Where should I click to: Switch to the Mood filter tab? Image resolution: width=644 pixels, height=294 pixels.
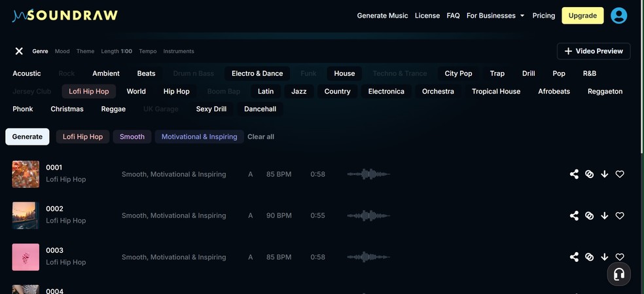click(x=62, y=51)
